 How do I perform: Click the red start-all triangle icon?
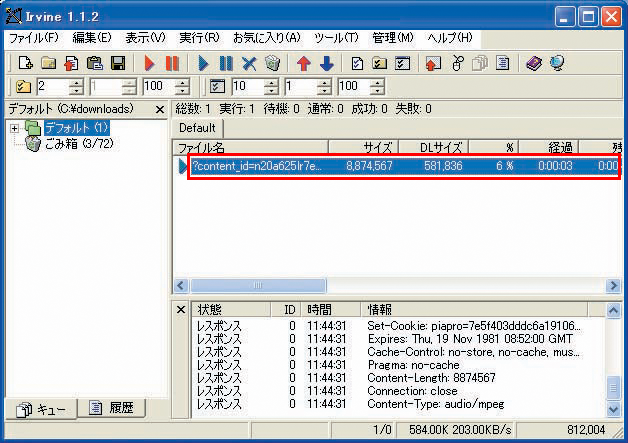point(149,63)
